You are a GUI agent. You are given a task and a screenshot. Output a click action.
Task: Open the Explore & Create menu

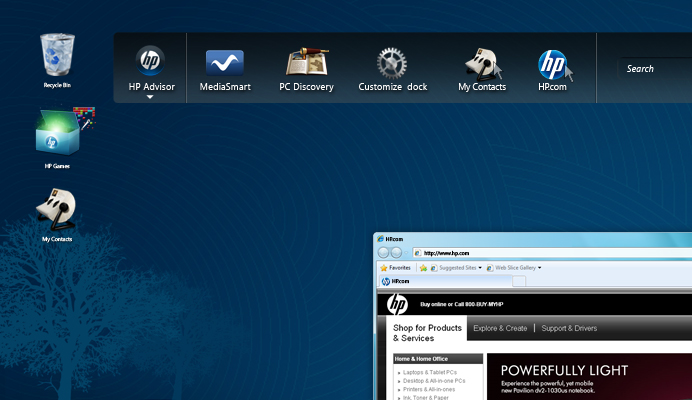[500, 328]
